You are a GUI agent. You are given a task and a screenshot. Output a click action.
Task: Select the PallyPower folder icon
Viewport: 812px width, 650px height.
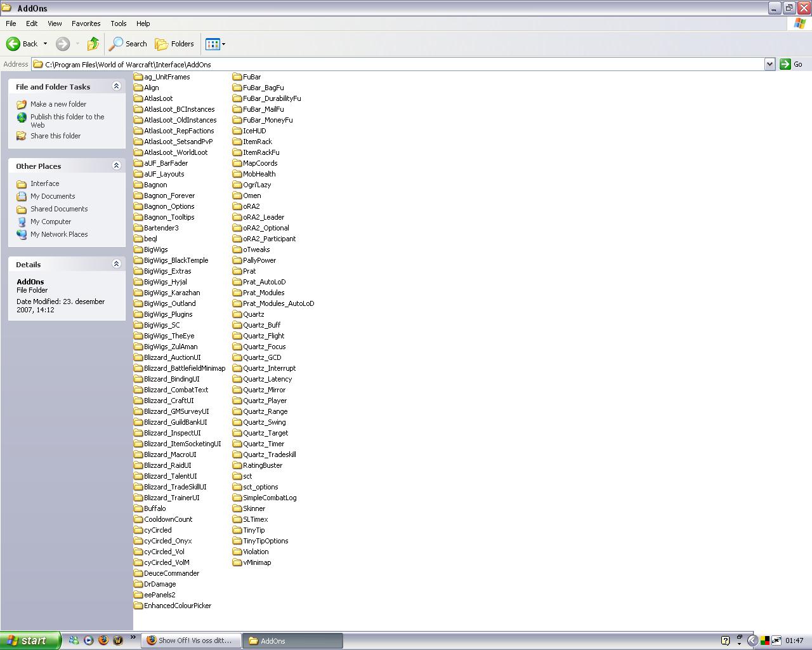coord(237,260)
